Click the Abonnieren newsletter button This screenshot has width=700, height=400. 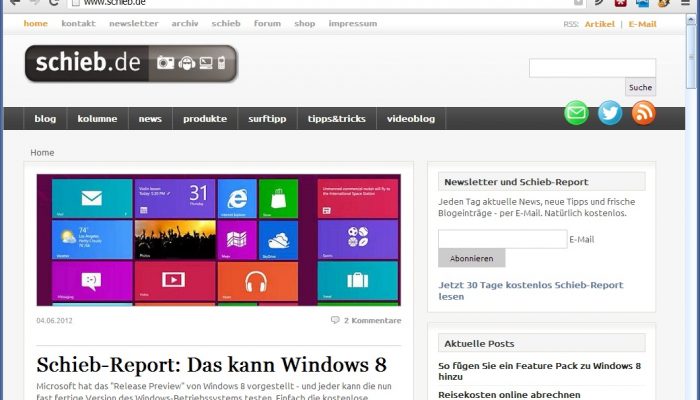471,258
